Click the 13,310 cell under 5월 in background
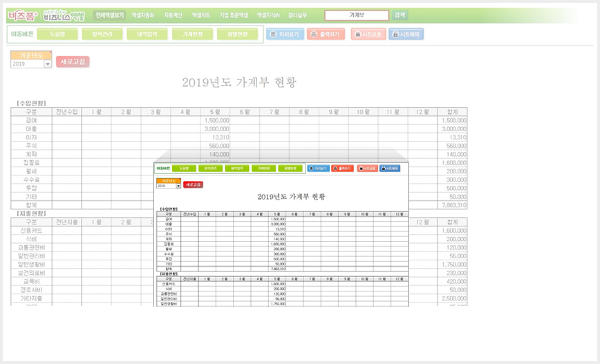Viewport: 600px width, 364px height. [x=215, y=137]
